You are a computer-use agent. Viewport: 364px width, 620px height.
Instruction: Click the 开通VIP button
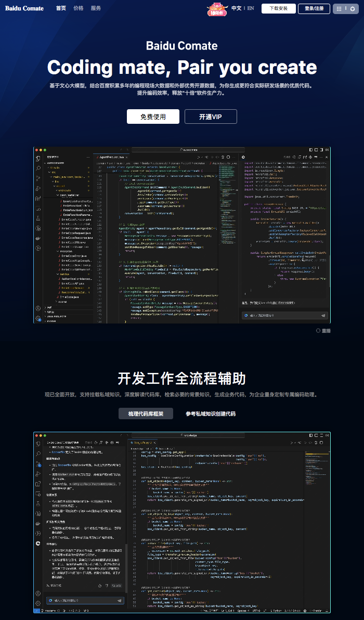211,117
